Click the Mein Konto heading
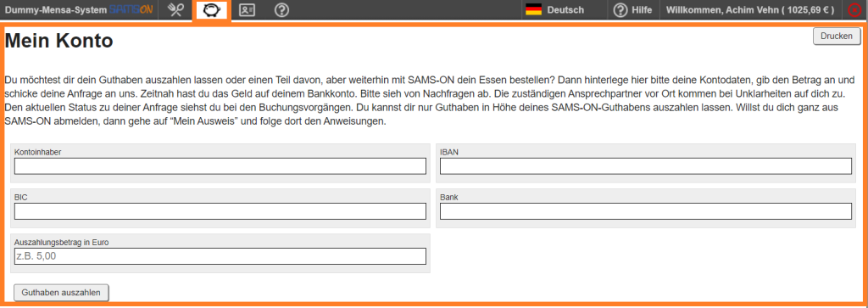The height and width of the screenshot is (308, 868). (x=58, y=41)
